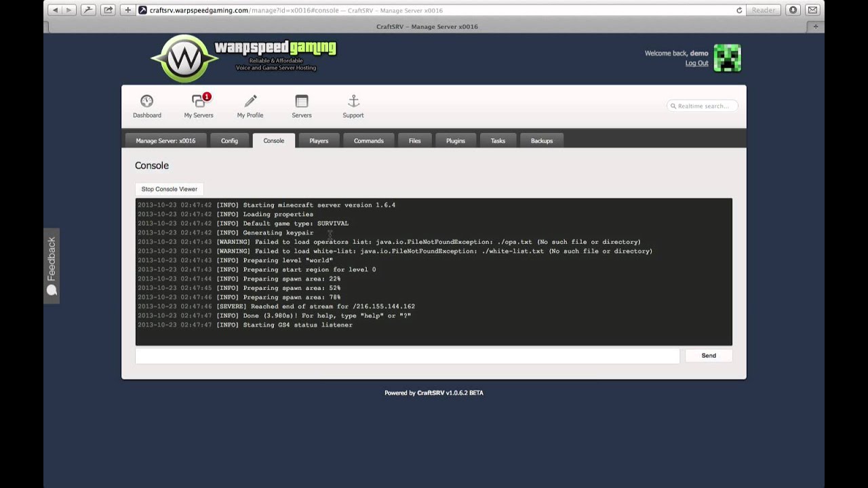Open the Commands tab

pos(369,141)
